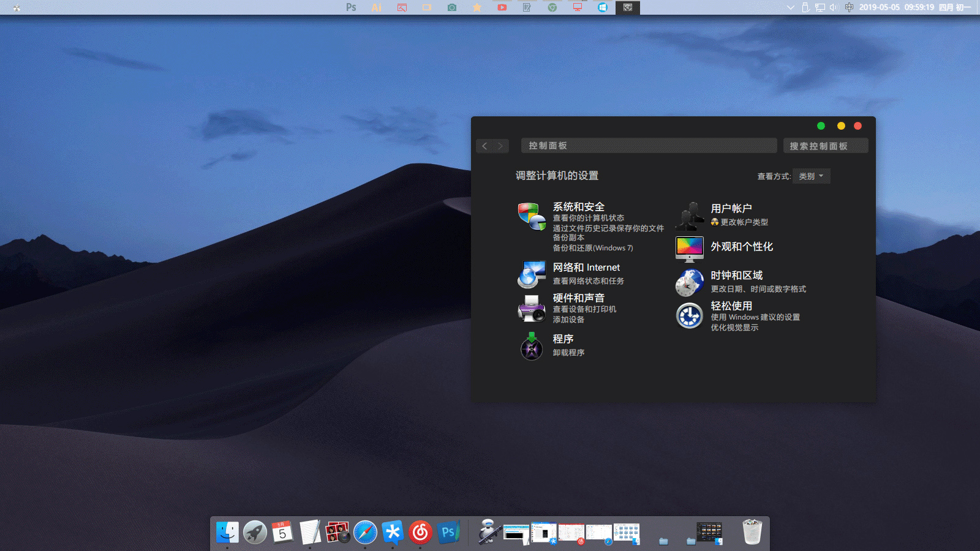Go back in Control Panel
The height and width of the screenshot is (551, 980).
(x=484, y=146)
